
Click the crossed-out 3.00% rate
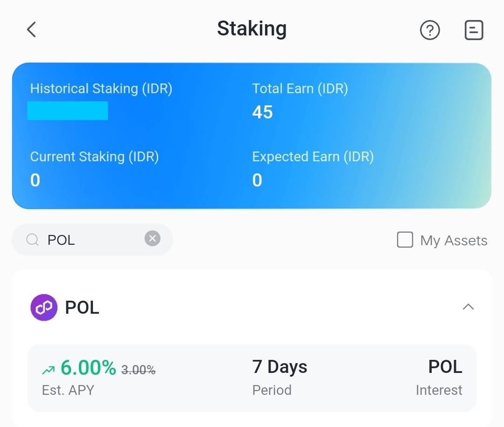click(138, 370)
